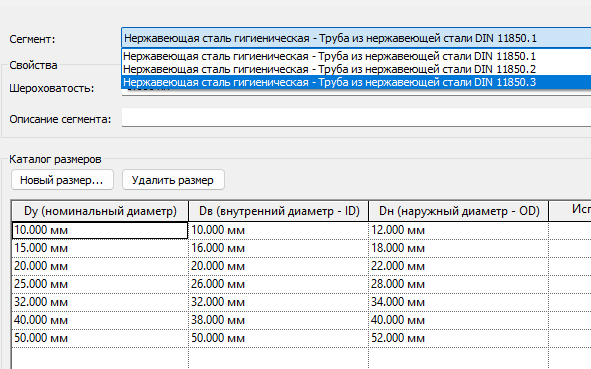
Task: Select outer diameter cell 18.000 мм
Action: 459,248
